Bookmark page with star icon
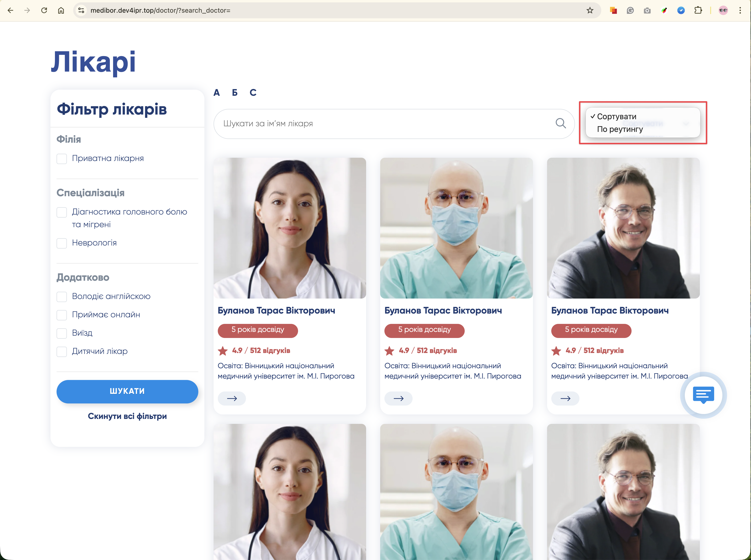 590,11
